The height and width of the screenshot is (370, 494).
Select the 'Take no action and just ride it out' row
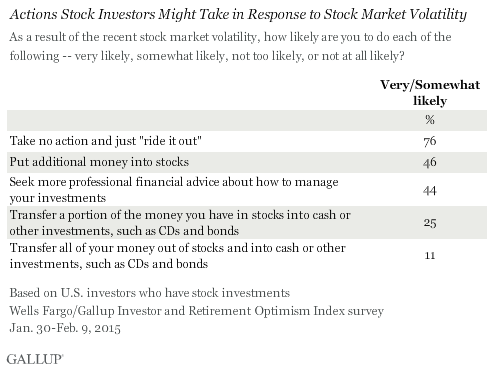point(247,141)
